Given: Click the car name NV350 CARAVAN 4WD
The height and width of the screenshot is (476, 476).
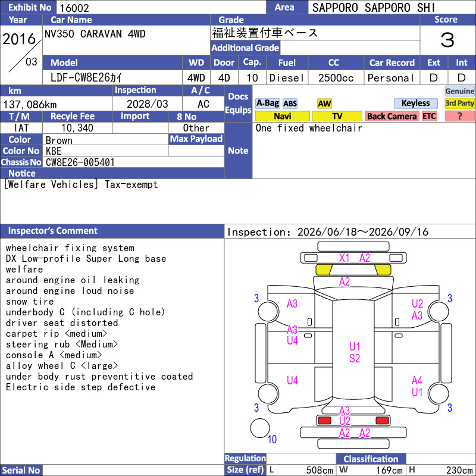Looking at the screenshot, I should tap(95, 34).
